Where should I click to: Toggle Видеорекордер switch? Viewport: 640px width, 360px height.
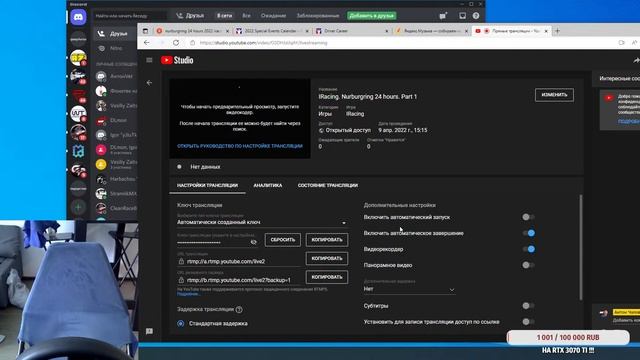[x=529, y=249]
